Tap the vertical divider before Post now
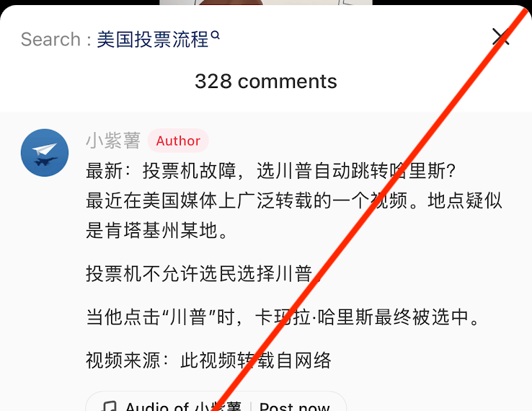532x411 pixels. (x=250, y=406)
